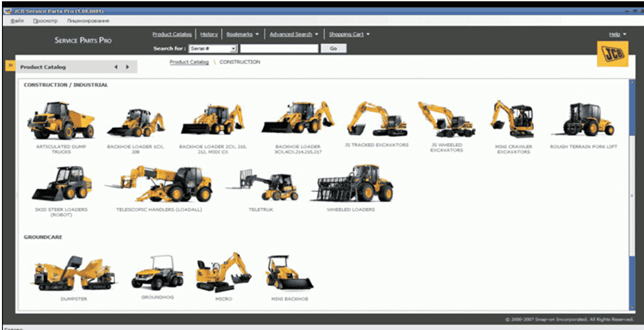Open the Лицензирование menu
Screen dimensions: 644x330
88,21
